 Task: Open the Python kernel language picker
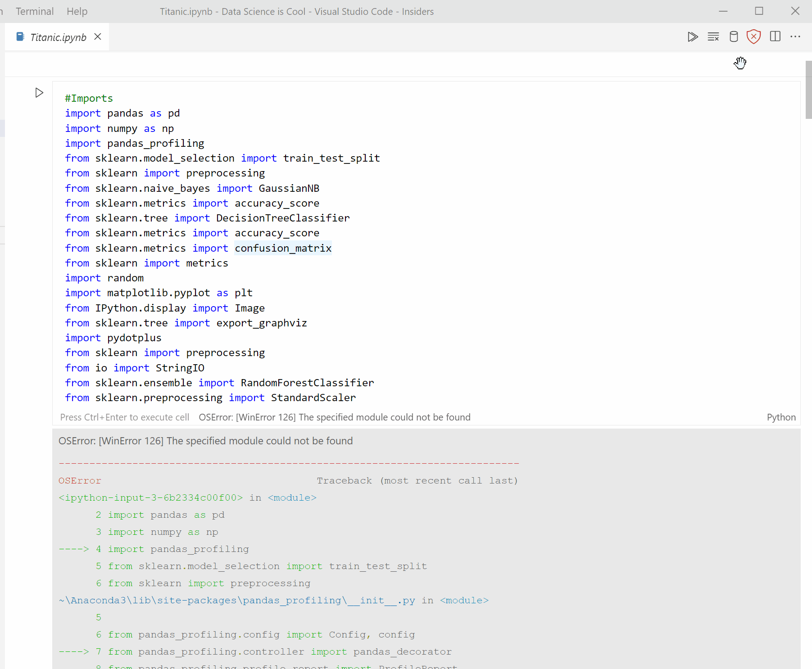[781, 417]
